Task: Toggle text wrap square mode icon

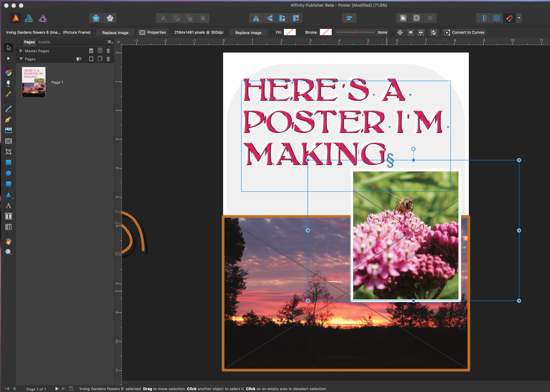Action: [x=403, y=18]
